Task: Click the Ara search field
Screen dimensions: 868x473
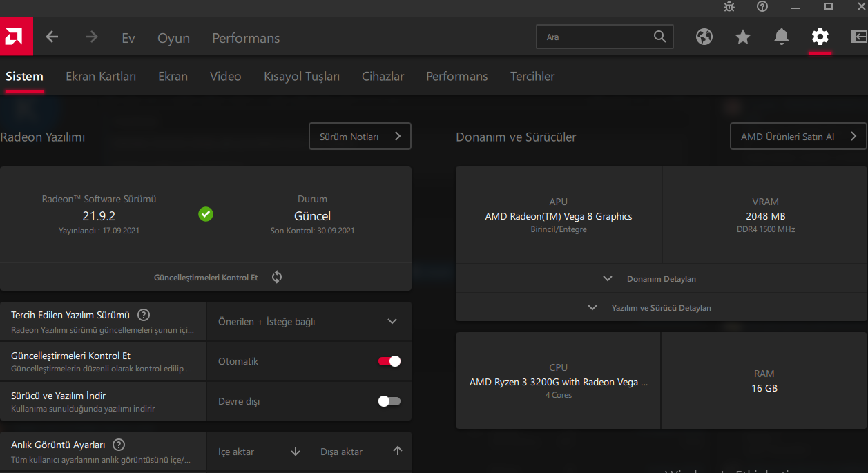Action: pyautogui.click(x=595, y=37)
